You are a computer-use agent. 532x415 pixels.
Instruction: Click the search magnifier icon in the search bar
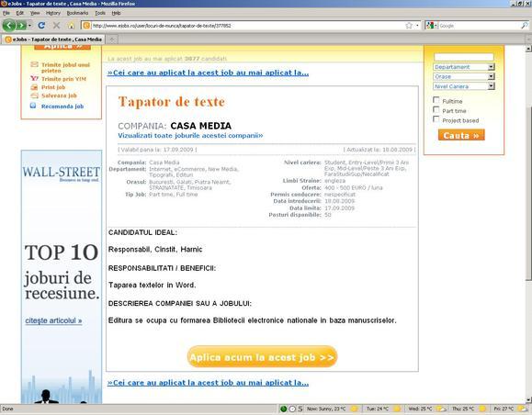point(525,26)
